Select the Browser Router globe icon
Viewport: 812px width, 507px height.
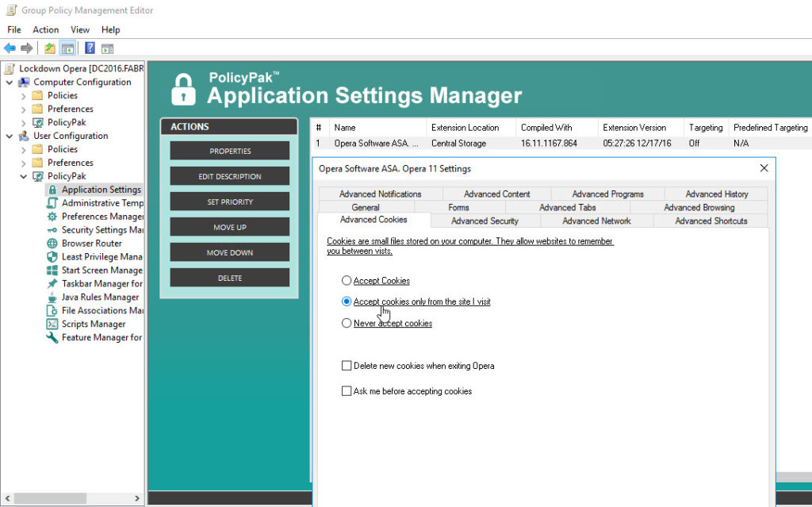tap(52, 244)
